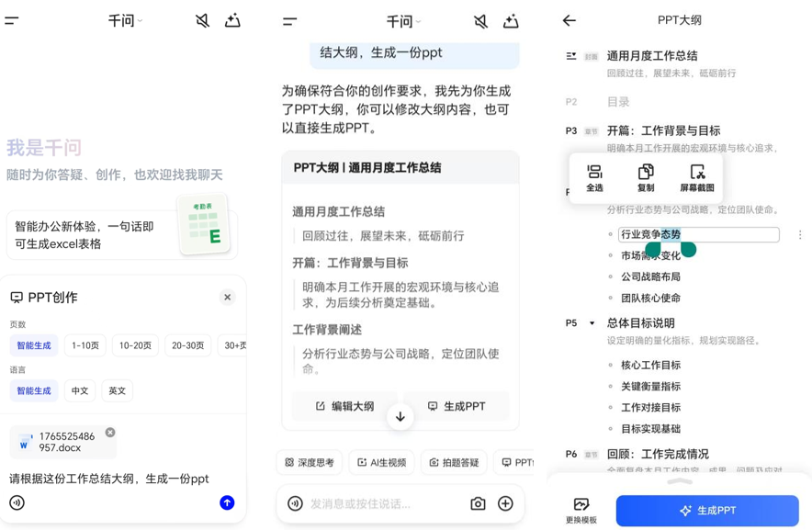
Task: Remove attached docx file
Action: (x=110, y=432)
